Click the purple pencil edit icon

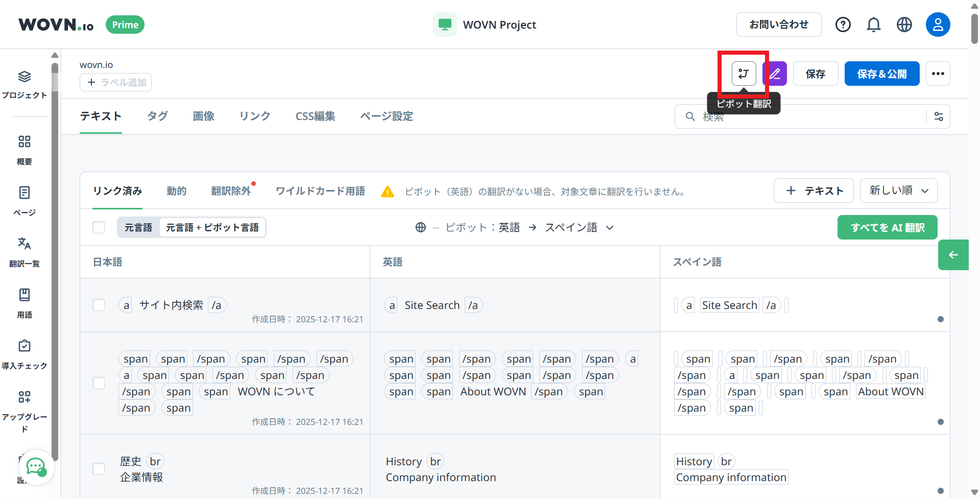774,74
